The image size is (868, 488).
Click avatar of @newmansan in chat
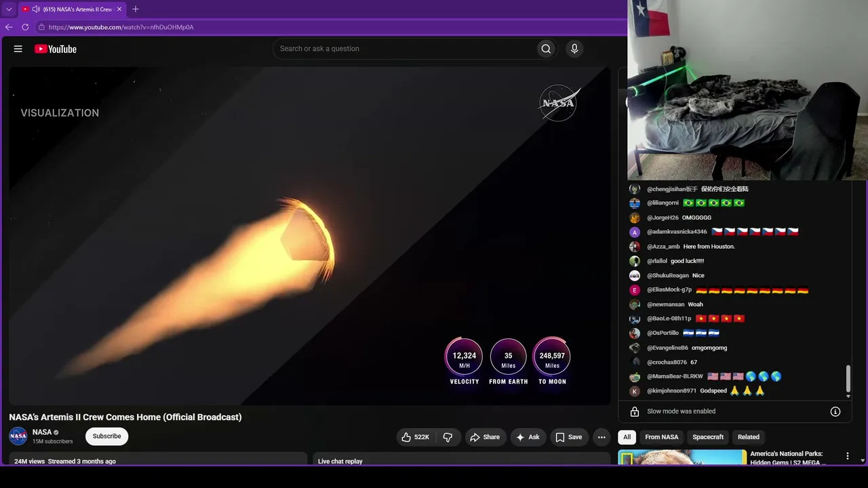coord(635,305)
